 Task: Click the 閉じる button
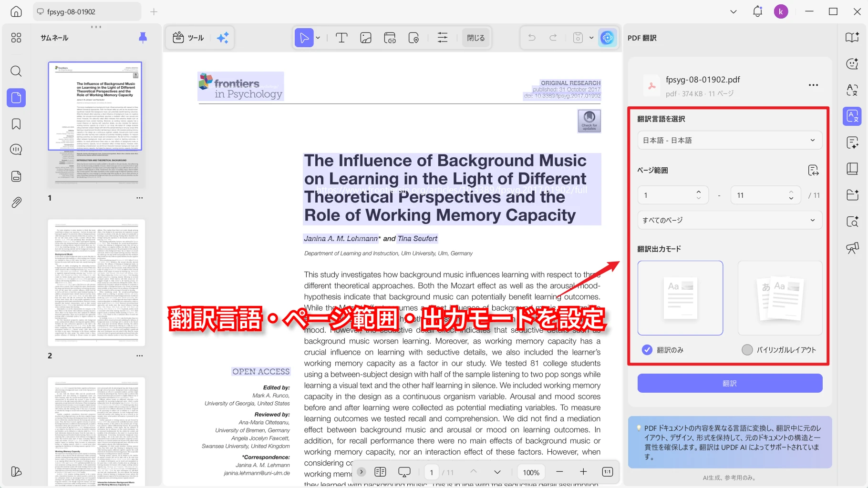tap(475, 38)
